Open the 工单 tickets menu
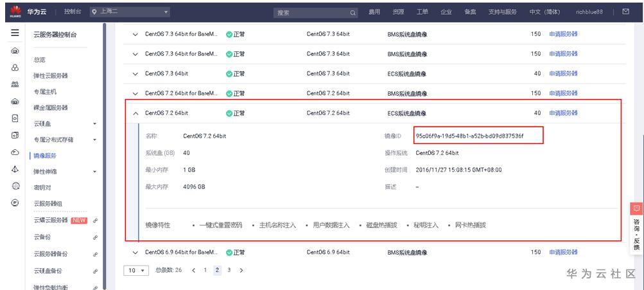Image resolution: width=644 pixels, height=290 pixels. pos(422,12)
